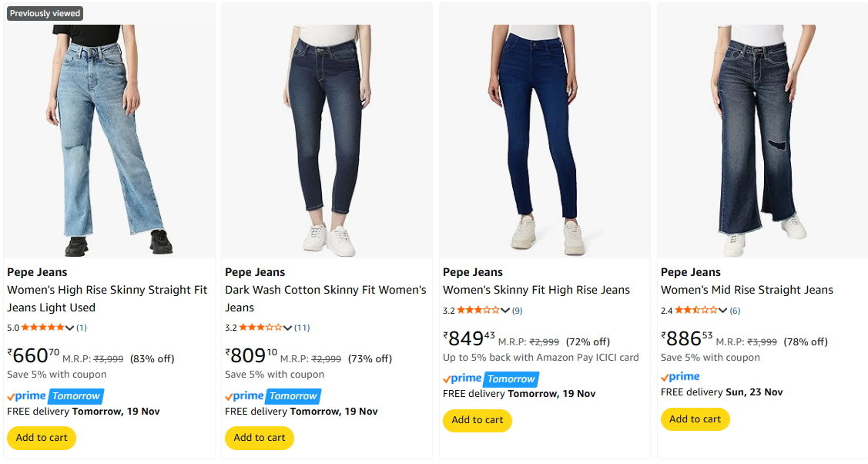Expand rating breakdown chevron for 5.0 rated jeans
Viewport: 868px width, 464px height.
(70, 328)
